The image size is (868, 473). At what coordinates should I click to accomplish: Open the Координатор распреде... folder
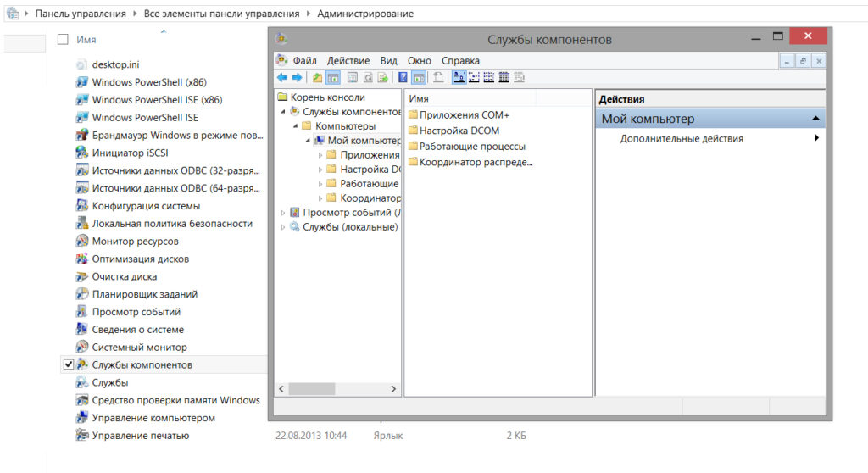pyautogui.click(x=470, y=162)
